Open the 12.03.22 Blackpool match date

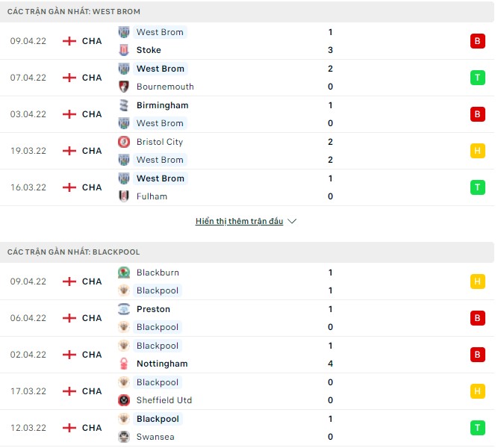click(x=28, y=428)
